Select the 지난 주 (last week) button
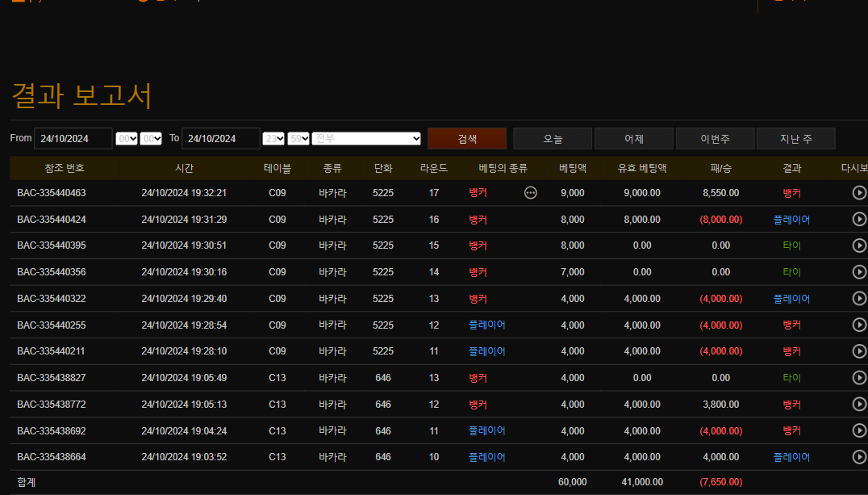 pos(795,139)
